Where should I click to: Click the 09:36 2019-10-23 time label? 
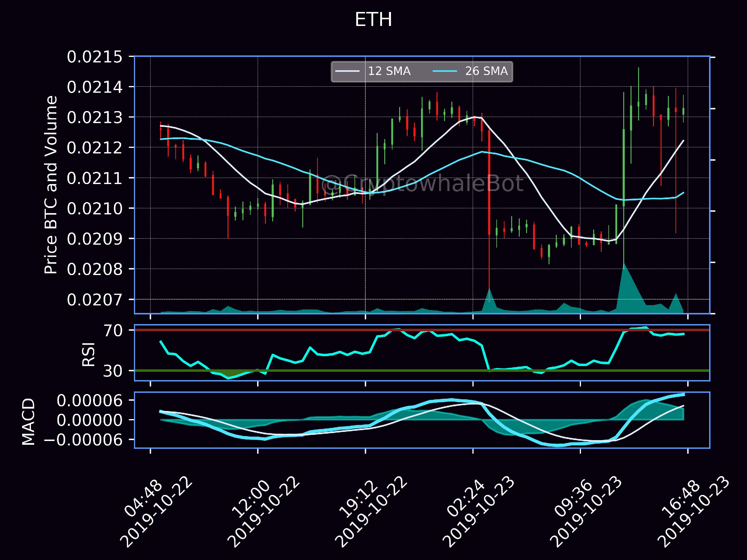586,511
